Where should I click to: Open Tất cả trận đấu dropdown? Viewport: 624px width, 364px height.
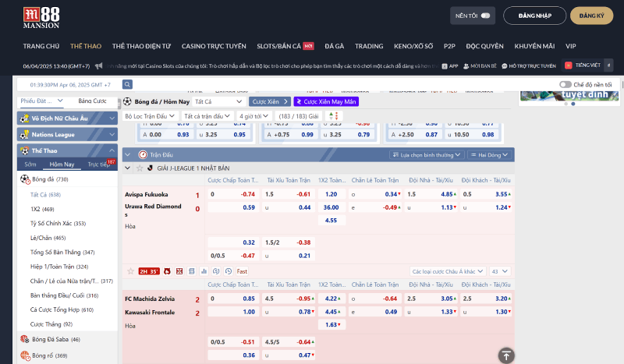point(207,116)
